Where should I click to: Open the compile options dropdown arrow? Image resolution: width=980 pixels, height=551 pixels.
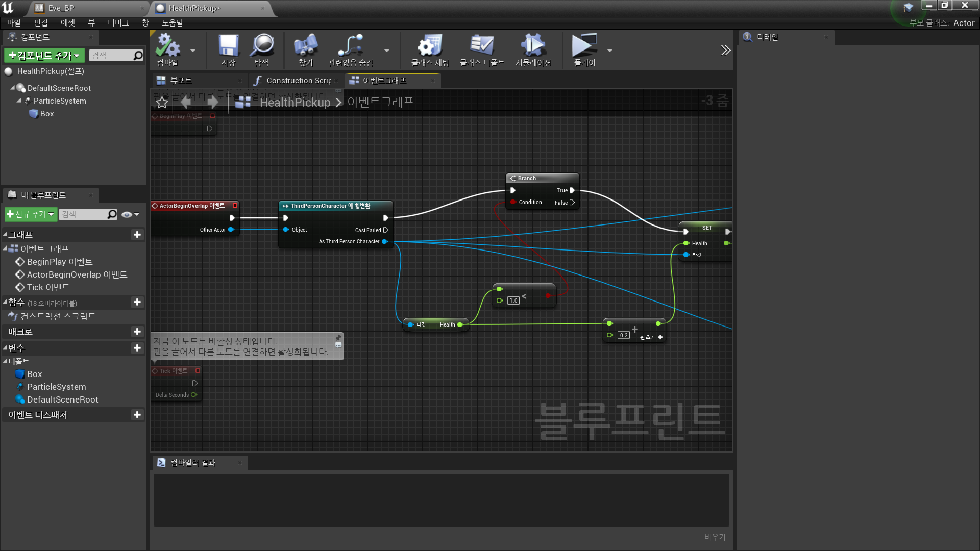pos(193,51)
